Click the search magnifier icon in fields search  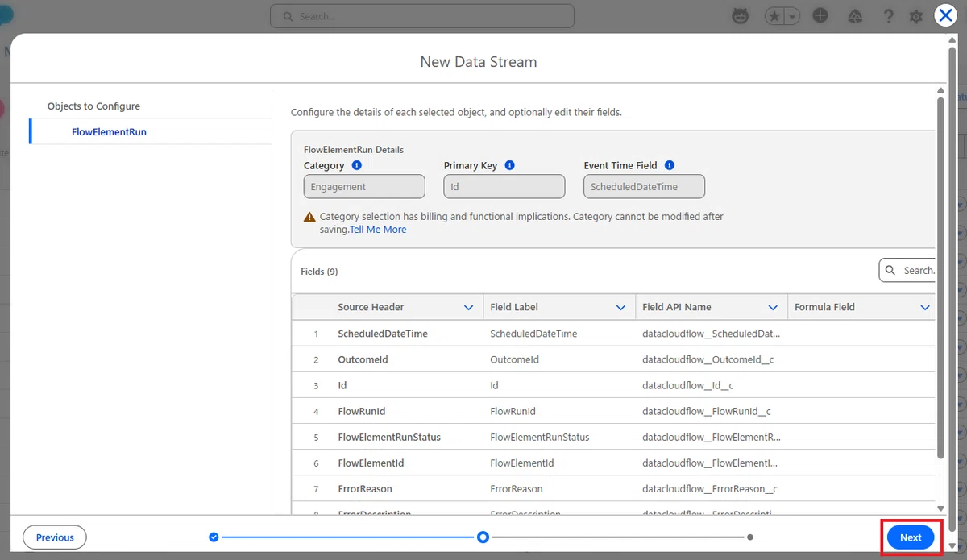pos(890,270)
